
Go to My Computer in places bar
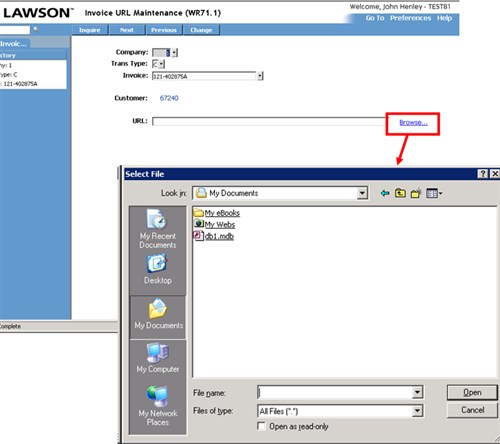(158, 358)
